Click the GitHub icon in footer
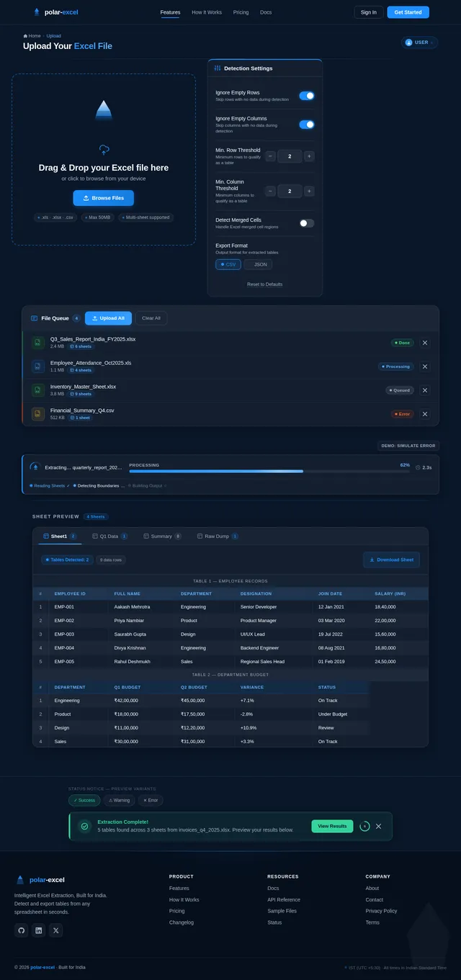Viewport: 461px width, 980px height. point(22,930)
